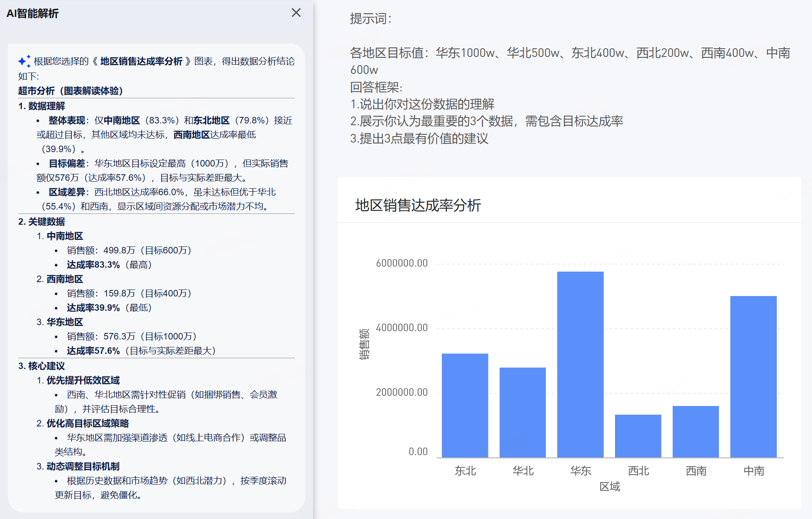
Task: Click the 中南 bar in the chart
Action: [x=753, y=376]
